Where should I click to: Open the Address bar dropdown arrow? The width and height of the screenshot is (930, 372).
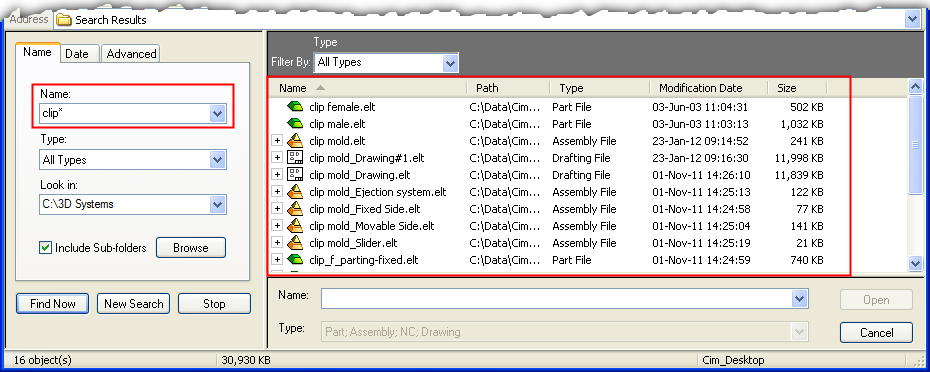(x=912, y=20)
